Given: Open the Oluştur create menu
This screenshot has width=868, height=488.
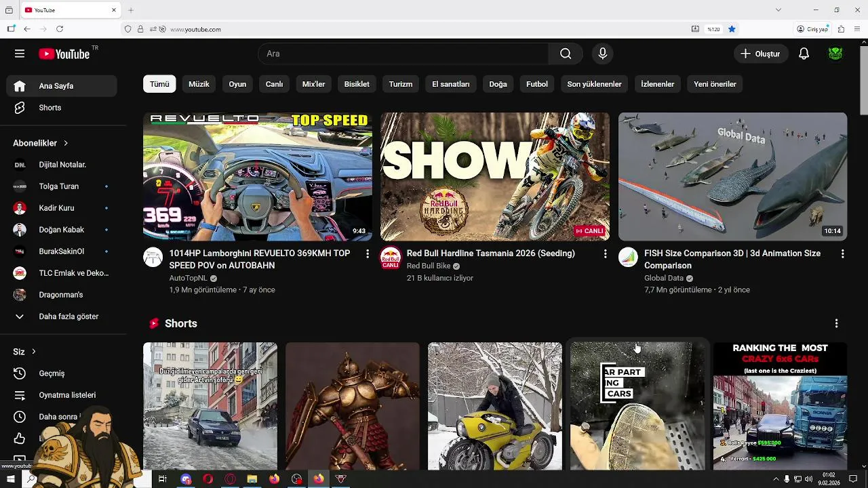Looking at the screenshot, I should [x=761, y=54].
